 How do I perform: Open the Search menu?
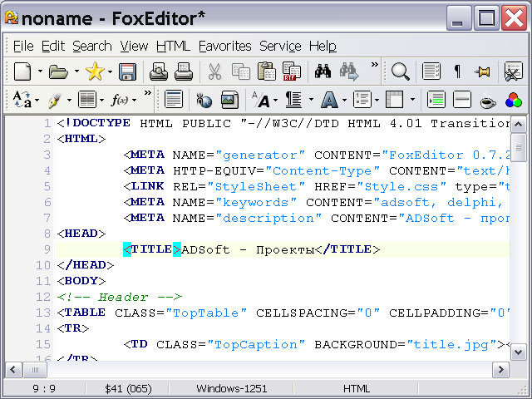point(92,47)
